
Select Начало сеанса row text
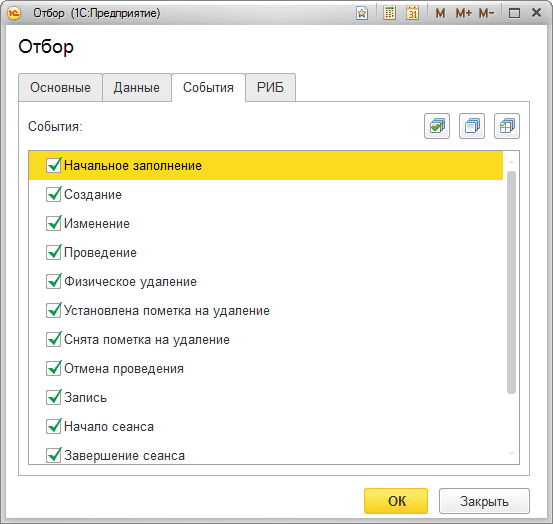(109, 426)
